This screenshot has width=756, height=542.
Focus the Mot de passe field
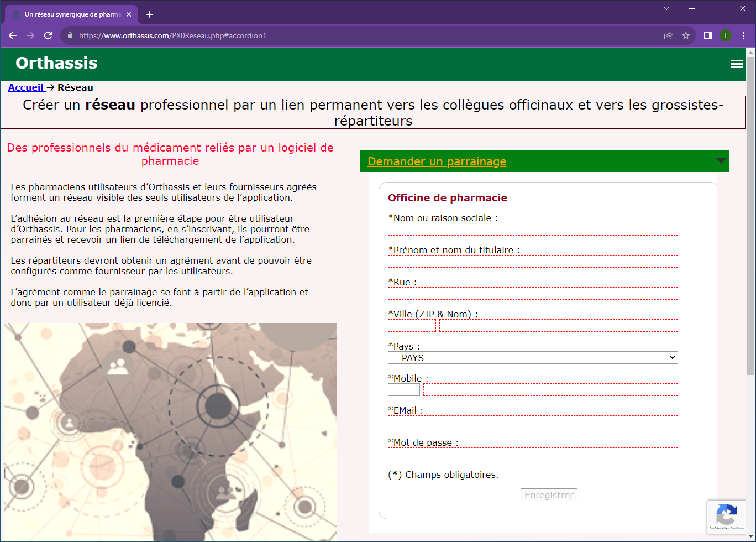point(533,454)
